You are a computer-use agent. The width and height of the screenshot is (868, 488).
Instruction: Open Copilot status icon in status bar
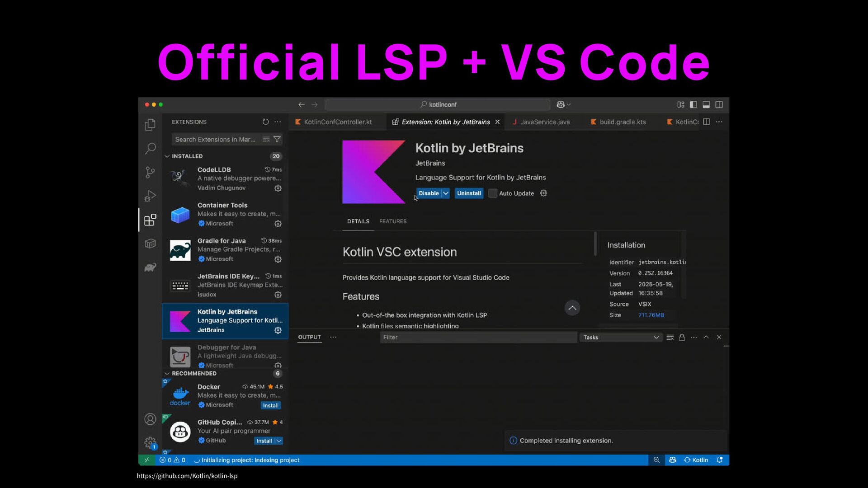point(673,460)
